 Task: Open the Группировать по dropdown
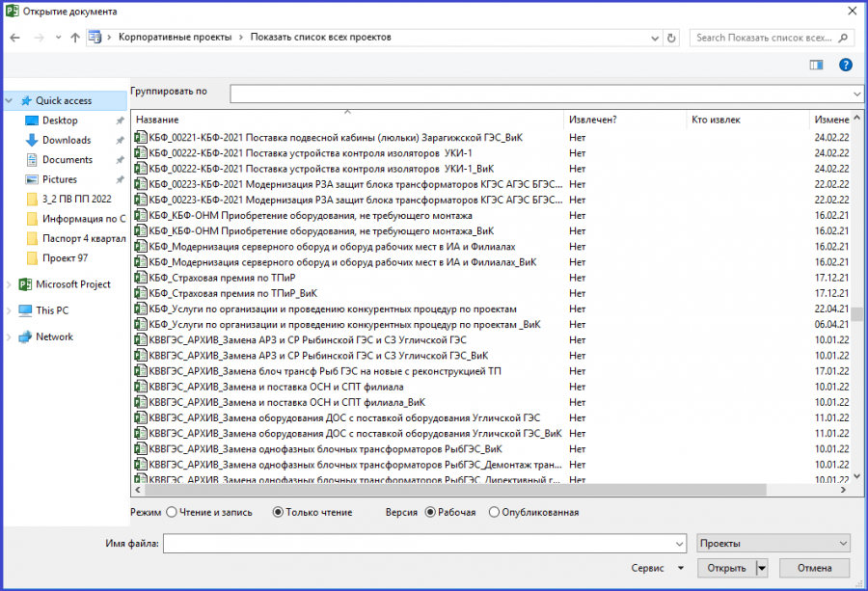856,94
